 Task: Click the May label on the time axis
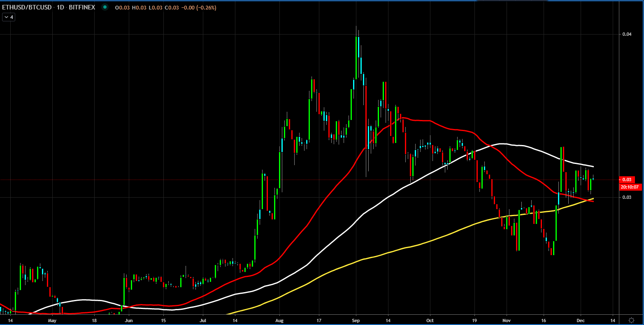point(52,320)
